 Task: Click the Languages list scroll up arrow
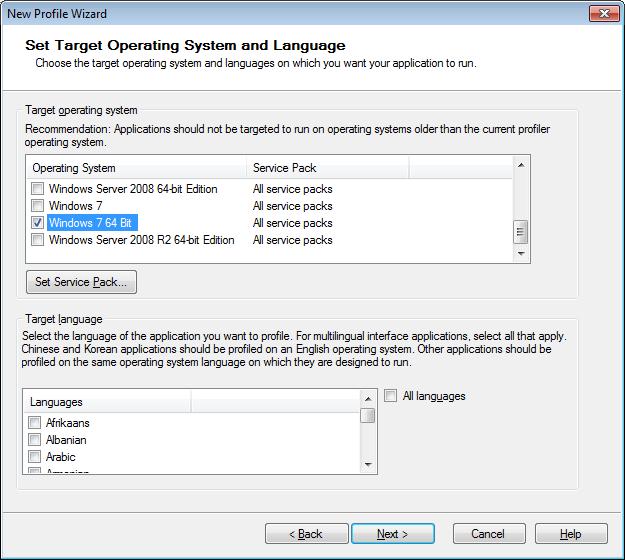tap(368, 399)
